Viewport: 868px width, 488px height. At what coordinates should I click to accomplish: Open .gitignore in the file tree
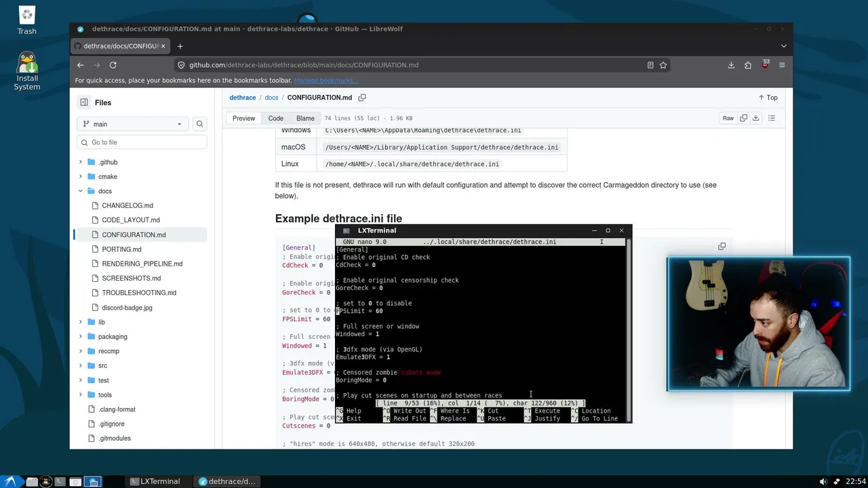click(x=111, y=424)
